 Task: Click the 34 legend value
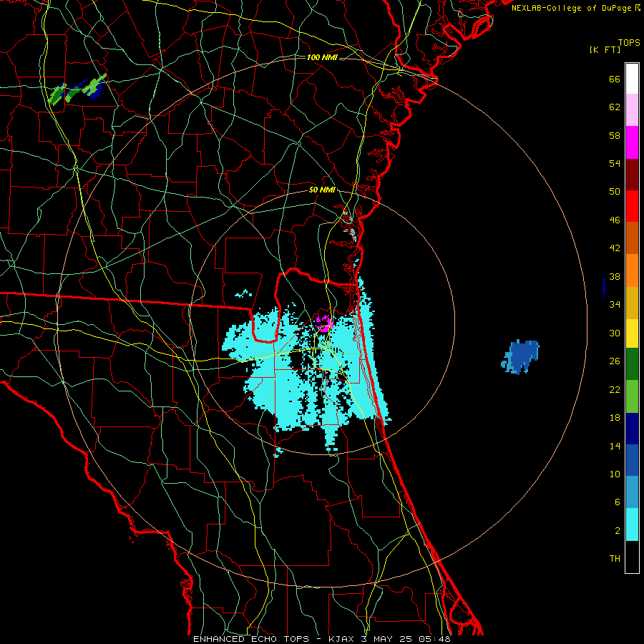(x=615, y=305)
